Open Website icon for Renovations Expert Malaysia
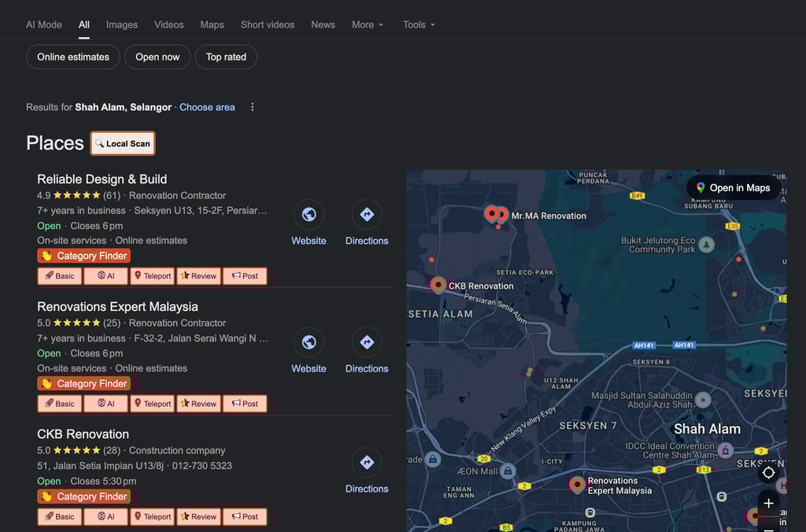The width and height of the screenshot is (806, 532). 309,342
